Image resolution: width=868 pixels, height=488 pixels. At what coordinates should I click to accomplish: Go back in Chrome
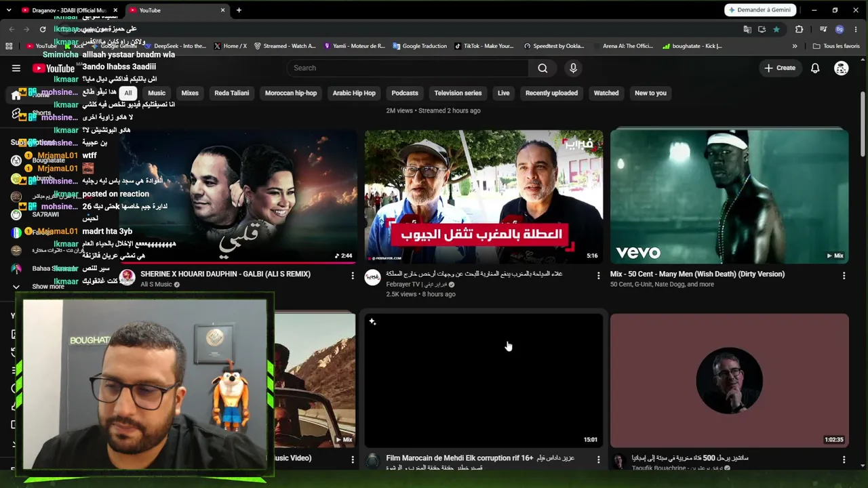pyautogui.click(x=12, y=29)
